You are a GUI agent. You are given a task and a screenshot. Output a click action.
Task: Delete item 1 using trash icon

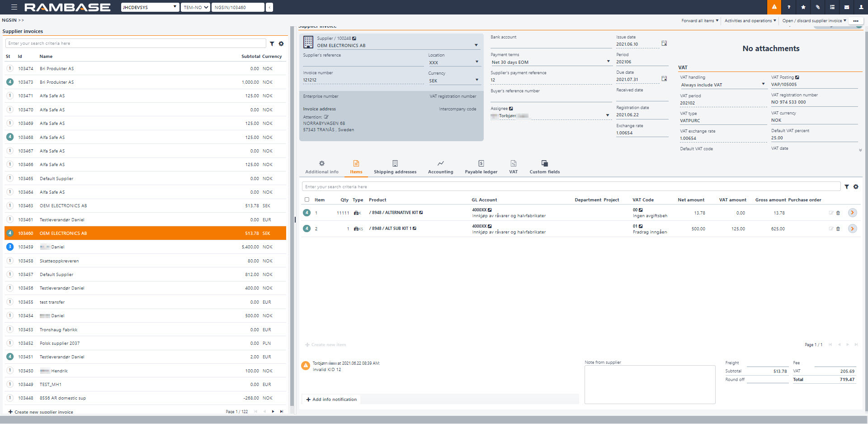tap(838, 213)
